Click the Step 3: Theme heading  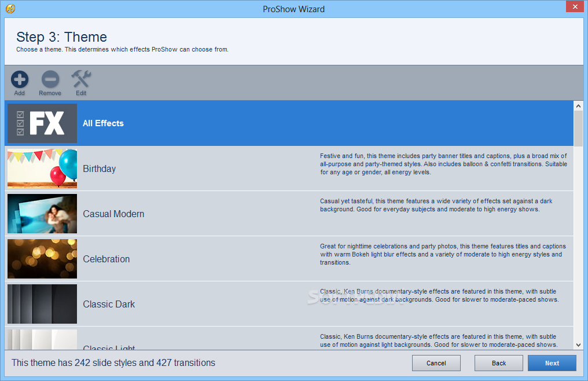click(61, 37)
